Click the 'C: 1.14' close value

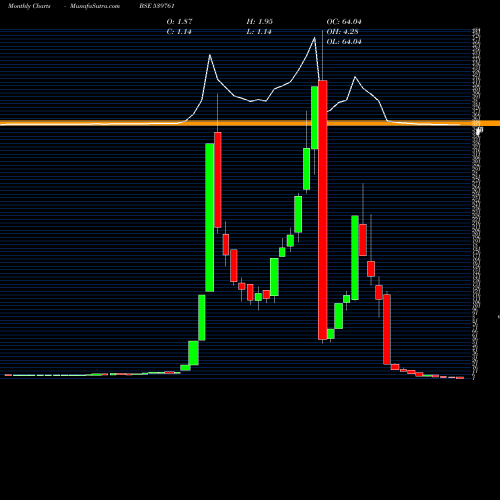pyautogui.click(x=179, y=32)
